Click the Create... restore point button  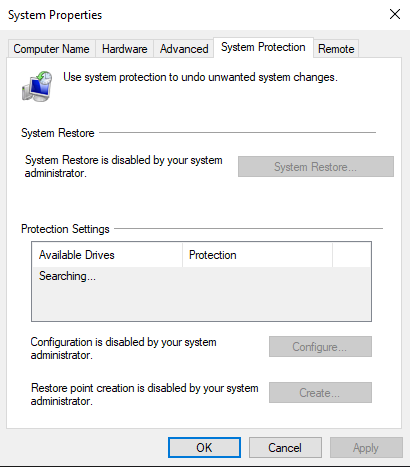320,393
